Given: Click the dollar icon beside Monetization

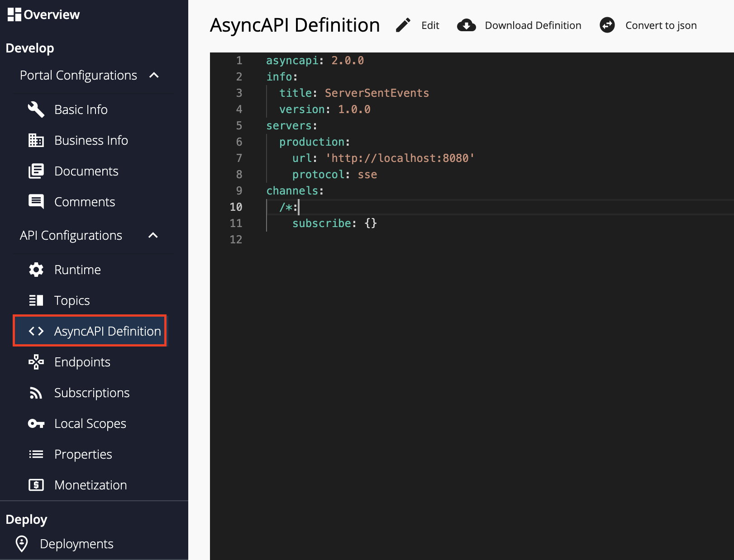Looking at the screenshot, I should (x=36, y=485).
